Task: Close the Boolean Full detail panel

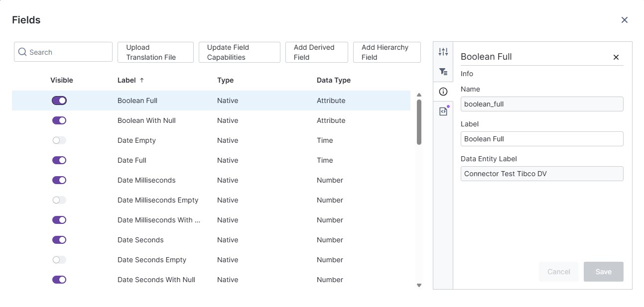Action: pyautogui.click(x=616, y=57)
